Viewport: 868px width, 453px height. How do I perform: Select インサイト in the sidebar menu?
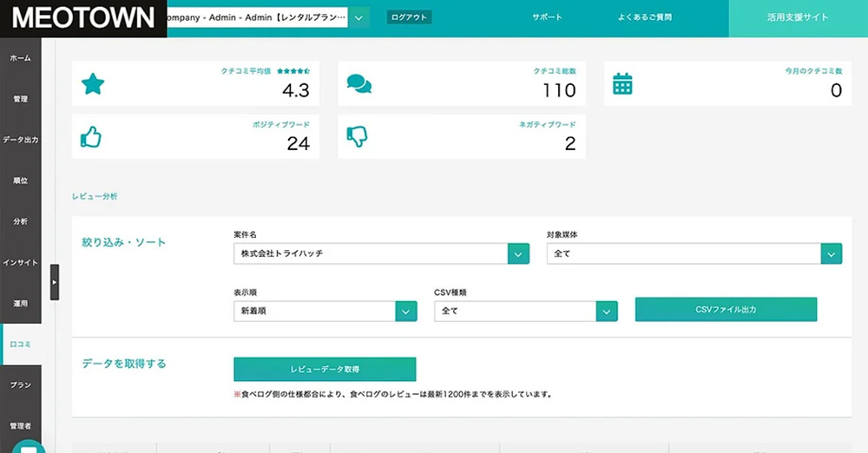(x=20, y=262)
